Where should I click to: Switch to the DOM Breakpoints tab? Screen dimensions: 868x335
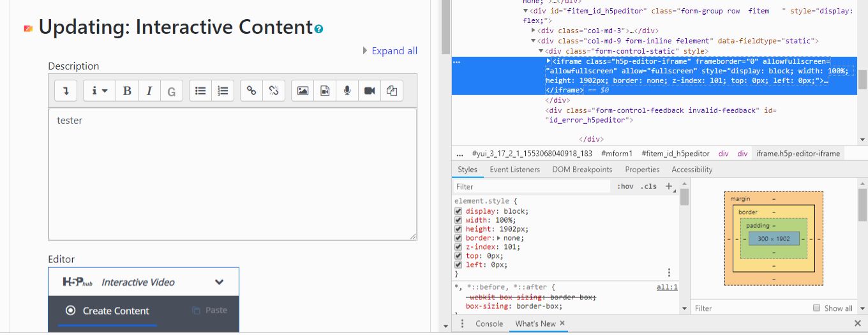[582, 170]
